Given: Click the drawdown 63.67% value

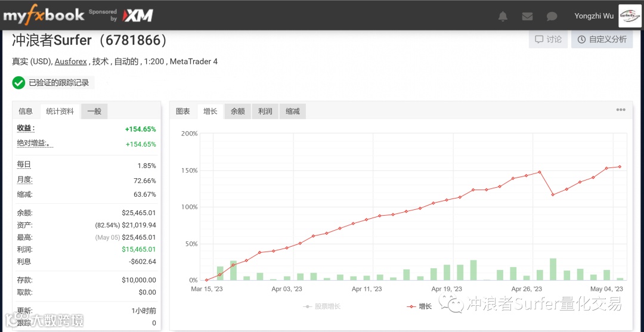Looking at the screenshot, I should [145, 194].
